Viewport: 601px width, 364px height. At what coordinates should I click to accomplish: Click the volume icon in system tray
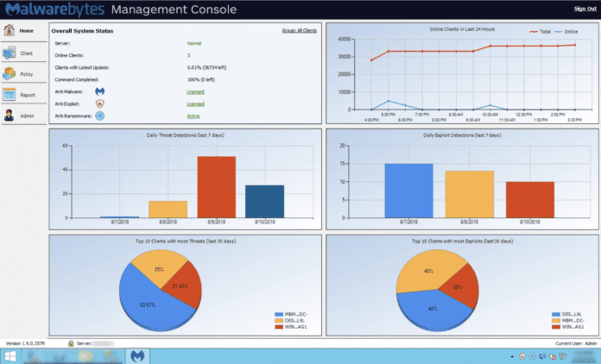point(553,356)
